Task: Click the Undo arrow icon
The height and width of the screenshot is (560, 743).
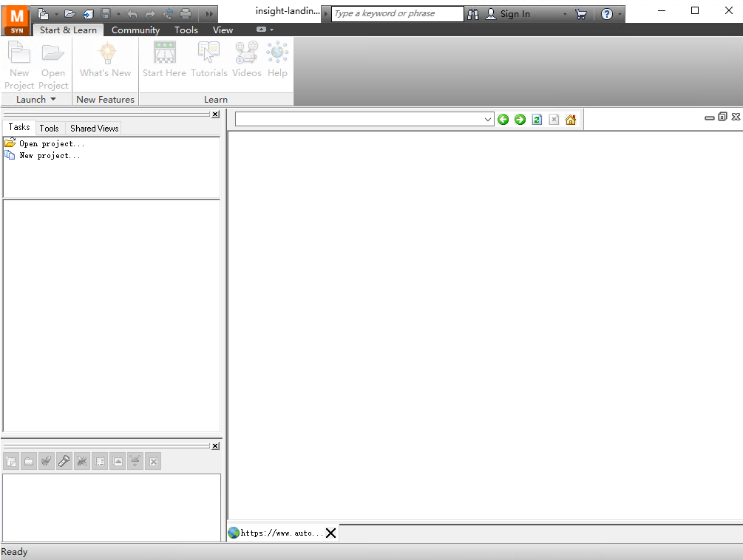Action: tap(130, 13)
